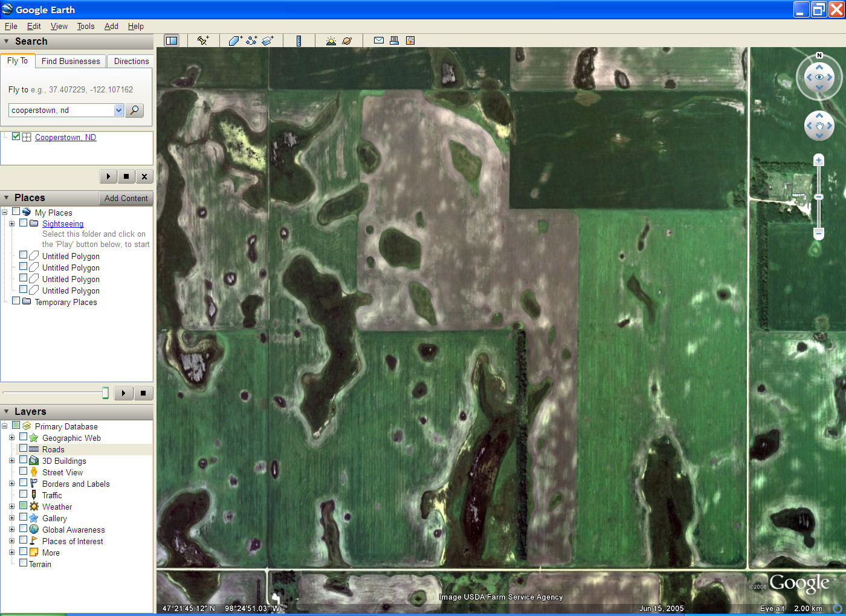
Task: Enable Borders and Labels checkbox
Action: tap(23, 483)
